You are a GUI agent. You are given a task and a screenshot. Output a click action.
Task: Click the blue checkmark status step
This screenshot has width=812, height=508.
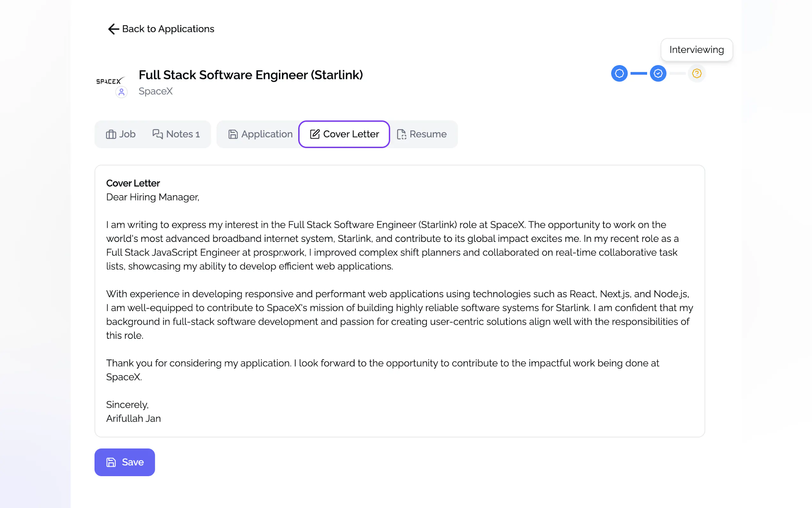pos(658,73)
